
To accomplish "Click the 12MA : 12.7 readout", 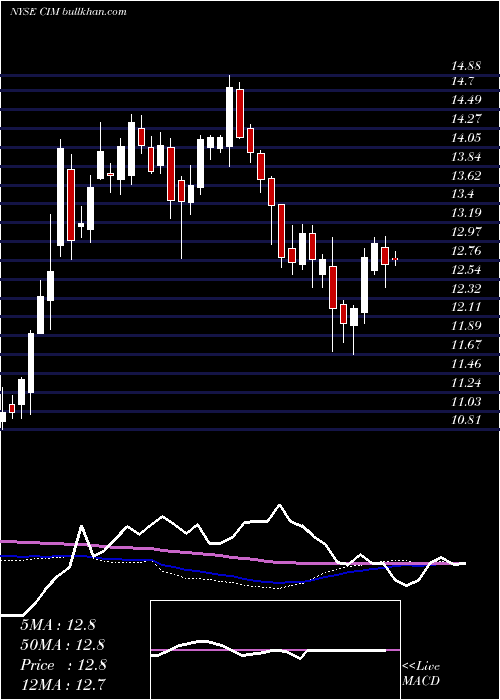I will pyautogui.click(x=63, y=684).
